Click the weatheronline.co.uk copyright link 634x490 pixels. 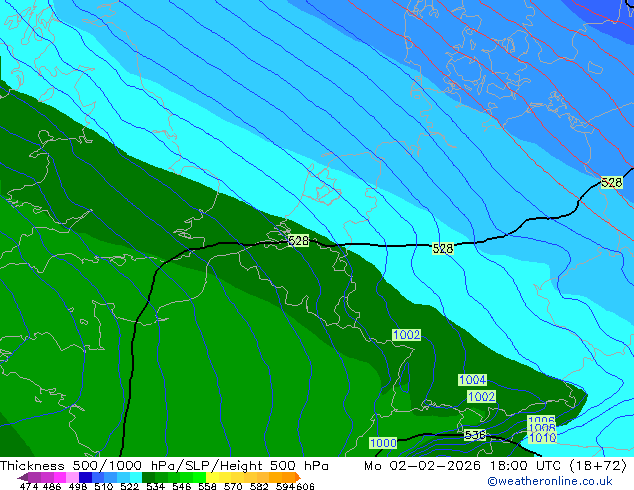coord(550,481)
